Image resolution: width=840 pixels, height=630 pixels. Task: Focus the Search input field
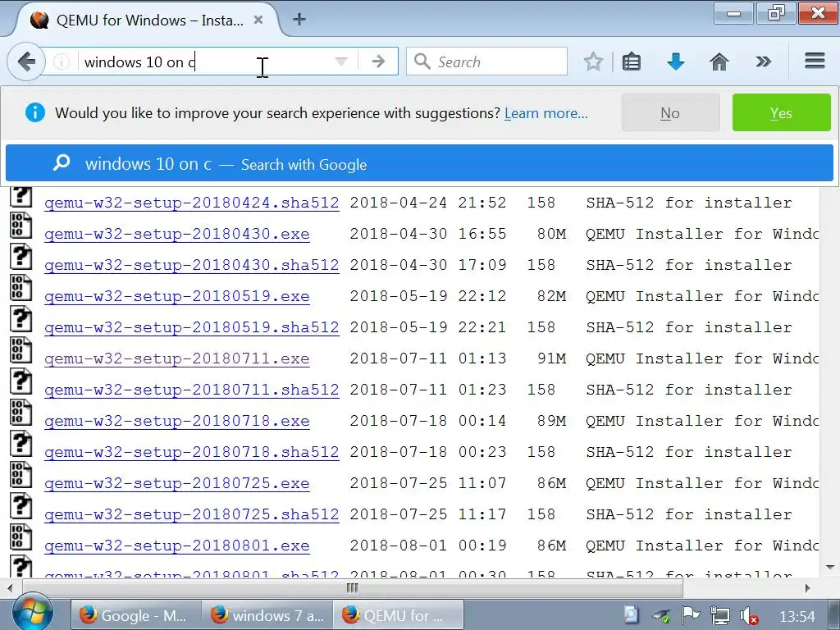tap(486, 62)
